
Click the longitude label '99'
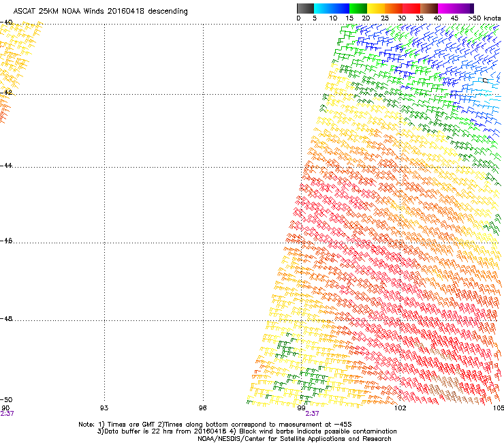pyautogui.click(x=301, y=408)
